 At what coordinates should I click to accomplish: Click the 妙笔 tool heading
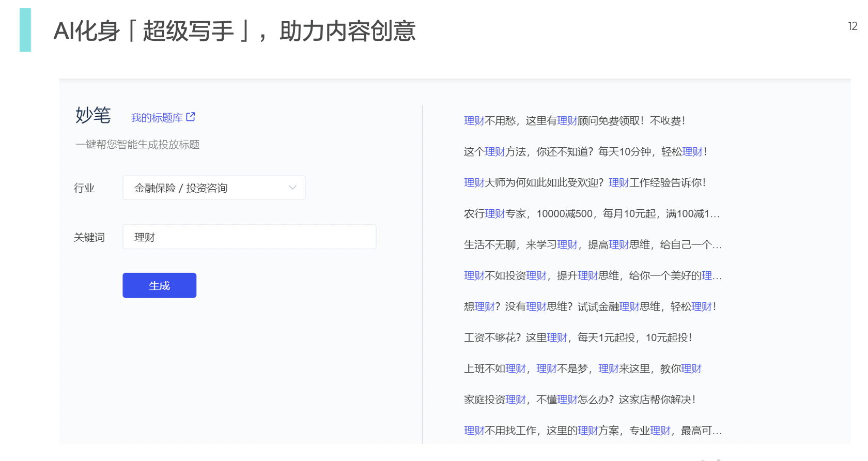coord(93,115)
